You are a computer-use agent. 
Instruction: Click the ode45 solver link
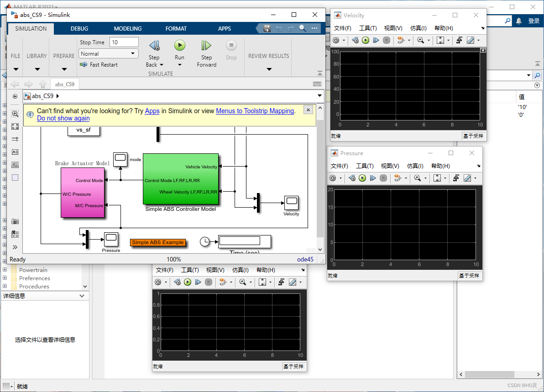click(x=305, y=260)
